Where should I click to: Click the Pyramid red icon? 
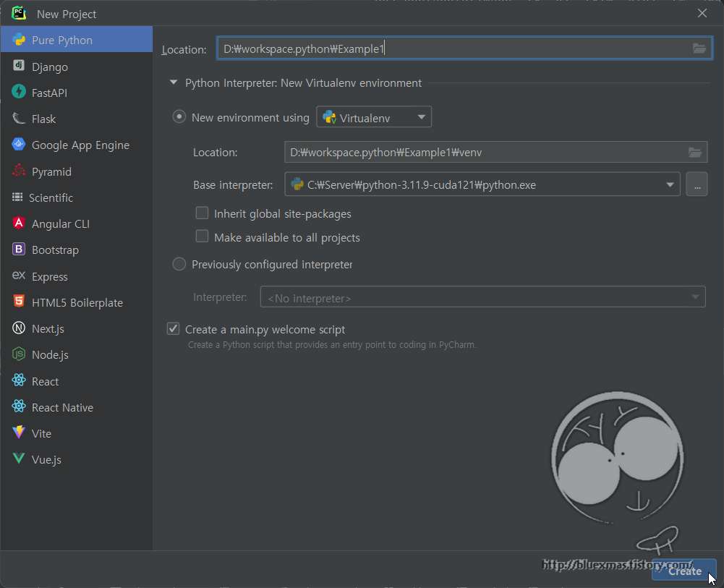[x=19, y=170]
